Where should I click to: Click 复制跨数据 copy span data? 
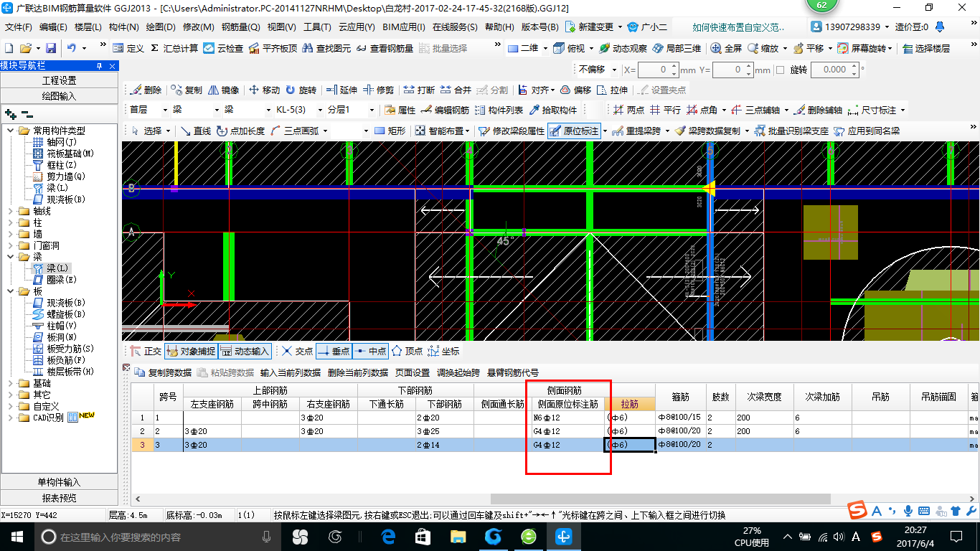[x=163, y=372]
